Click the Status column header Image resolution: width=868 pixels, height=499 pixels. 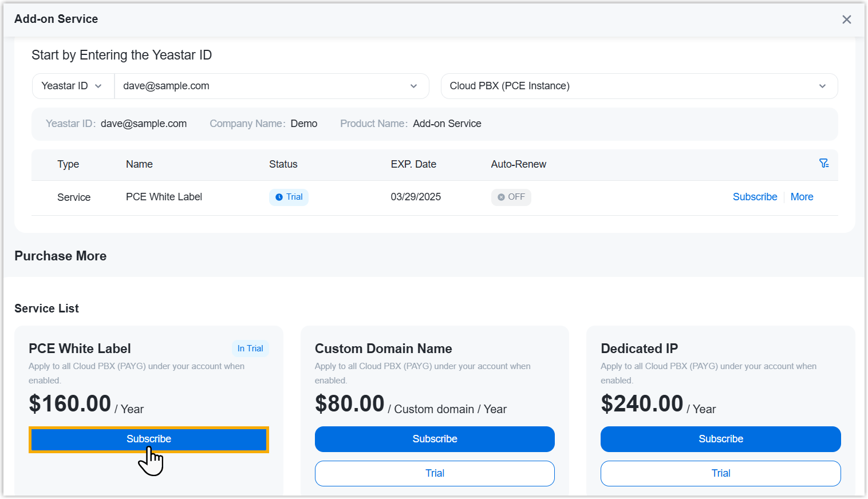(283, 165)
